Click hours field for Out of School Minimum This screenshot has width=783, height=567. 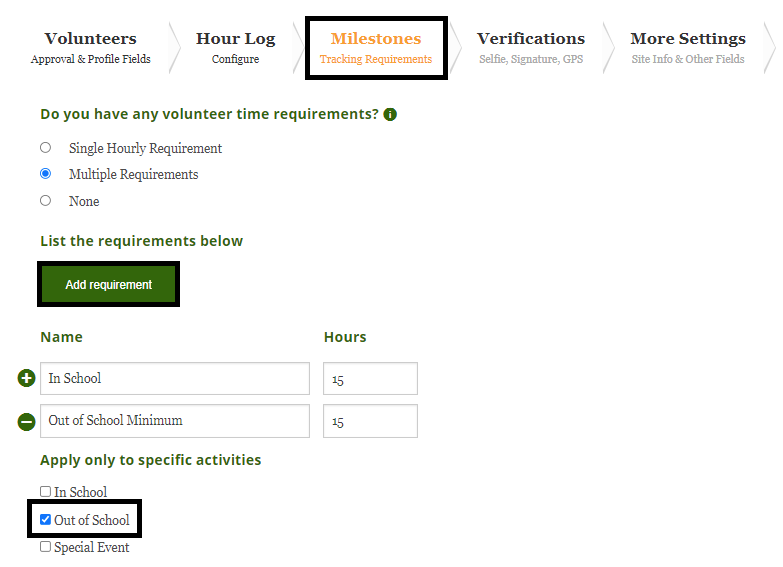coord(370,421)
